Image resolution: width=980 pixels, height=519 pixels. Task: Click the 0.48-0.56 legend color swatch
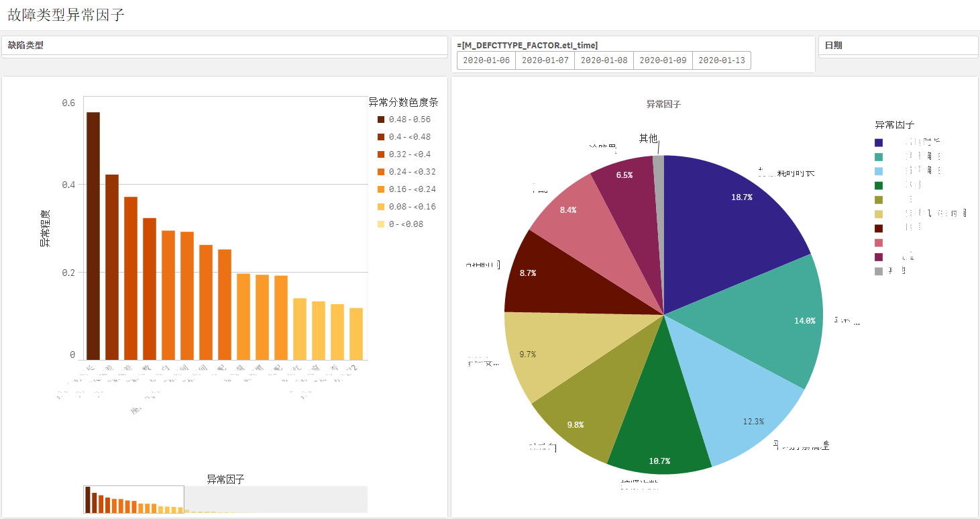(381, 120)
